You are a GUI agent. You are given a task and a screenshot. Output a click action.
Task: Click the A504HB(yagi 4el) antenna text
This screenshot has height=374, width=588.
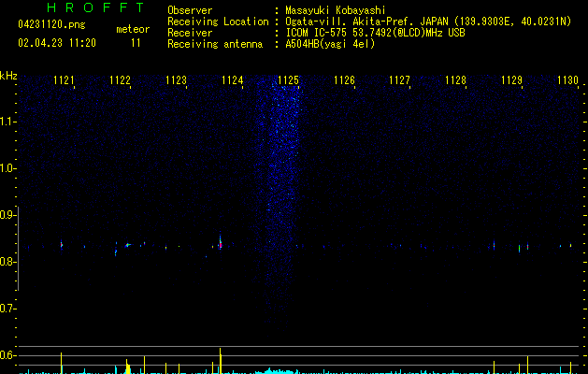[x=330, y=44]
